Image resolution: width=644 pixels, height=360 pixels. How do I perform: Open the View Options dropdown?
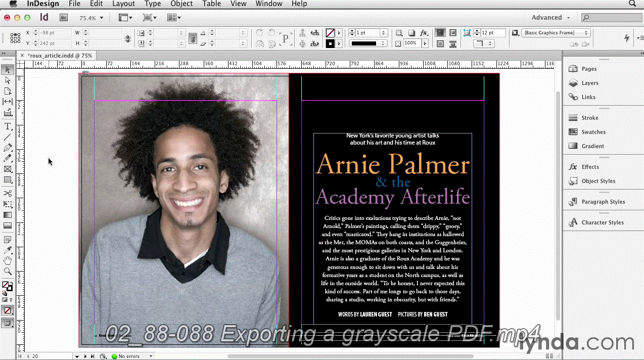point(125,18)
